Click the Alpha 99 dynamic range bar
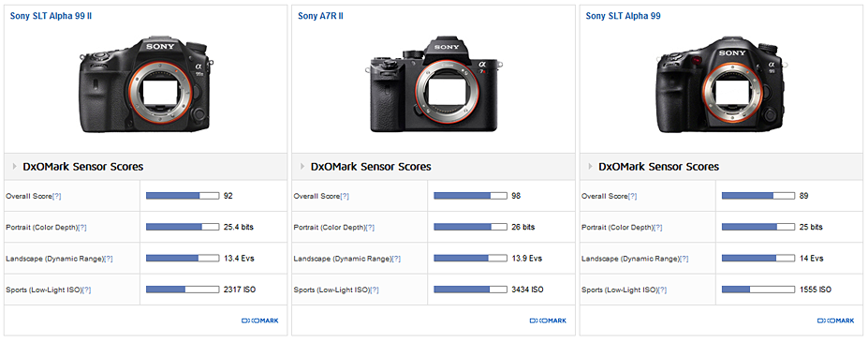The height and width of the screenshot is (342, 868). click(x=758, y=258)
